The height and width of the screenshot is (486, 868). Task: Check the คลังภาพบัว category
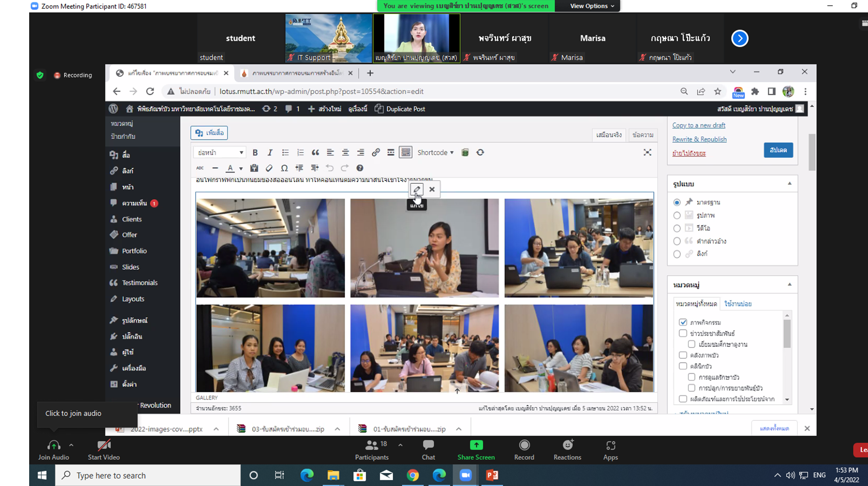click(x=683, y=355)
